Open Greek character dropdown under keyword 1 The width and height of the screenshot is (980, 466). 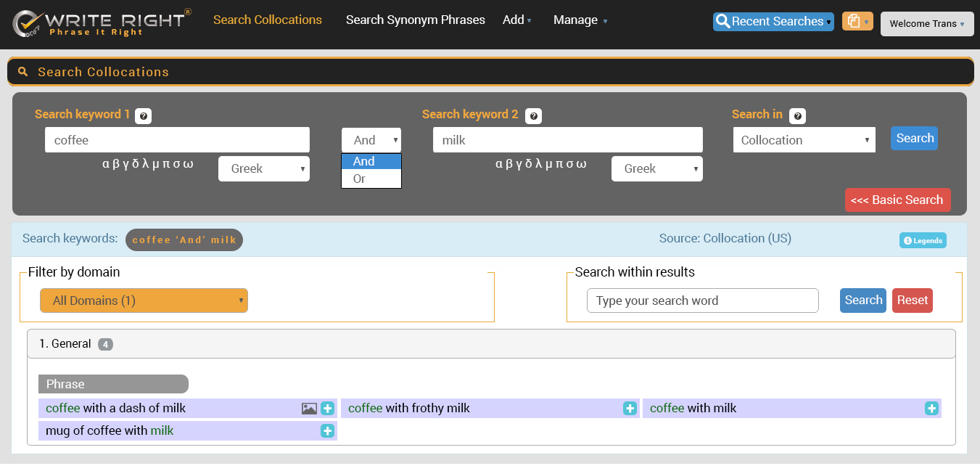pyautogui.click(x=263, y=168)
